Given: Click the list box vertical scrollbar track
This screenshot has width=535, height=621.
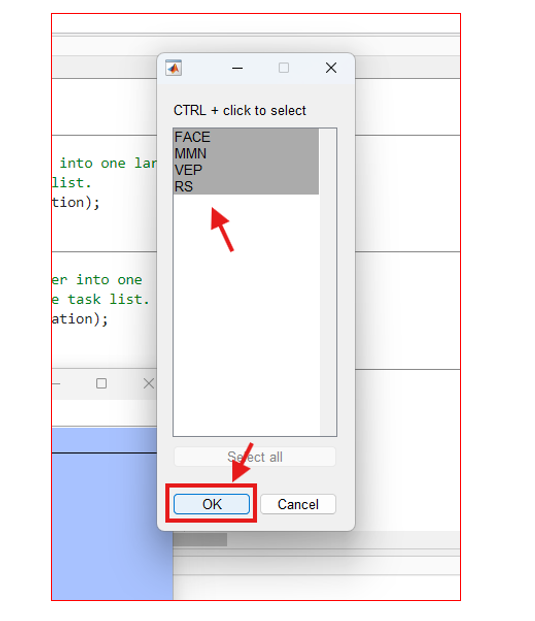Looking at the screenshot, I should (x=327, y=282).
